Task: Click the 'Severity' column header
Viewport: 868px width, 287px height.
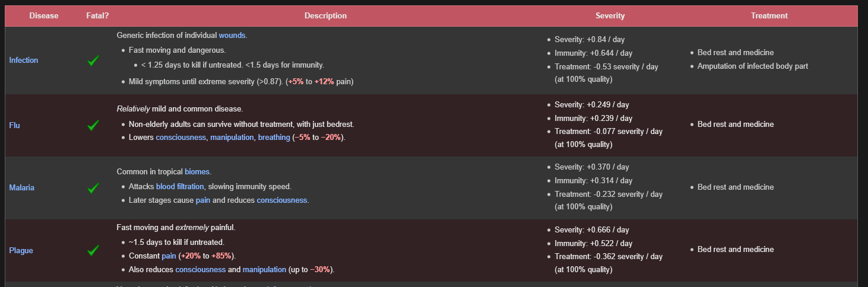Action: 610,16
